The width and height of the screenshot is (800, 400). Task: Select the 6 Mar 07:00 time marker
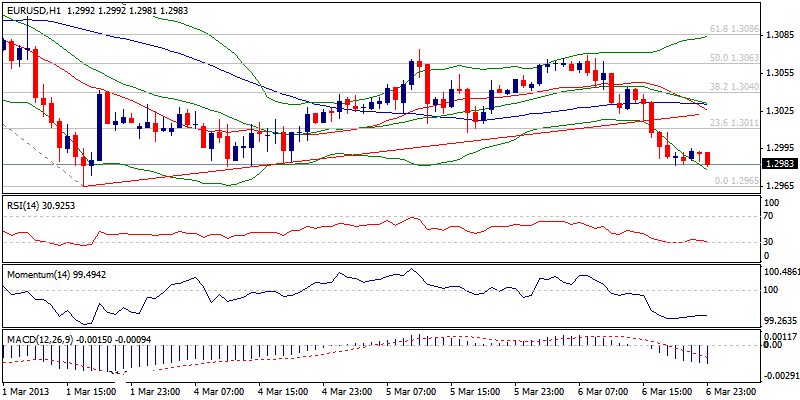(x=601, y=391)
